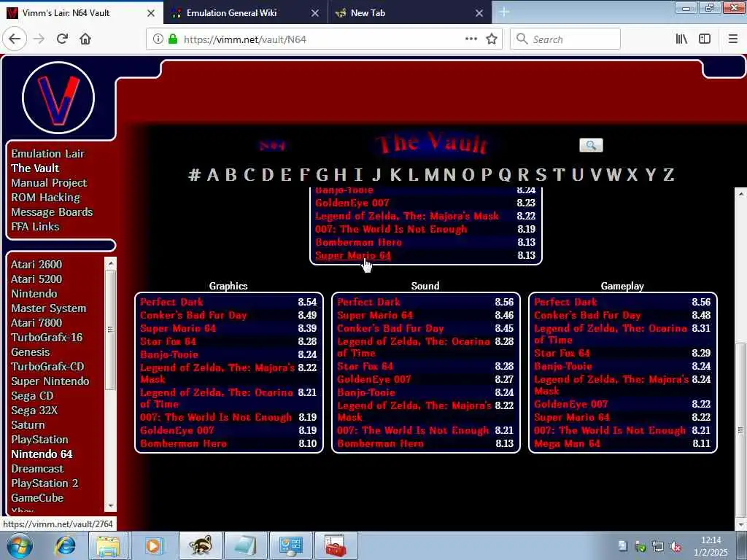Open Emulation Lair in the sidebar menu

click(x=47, y=154)
